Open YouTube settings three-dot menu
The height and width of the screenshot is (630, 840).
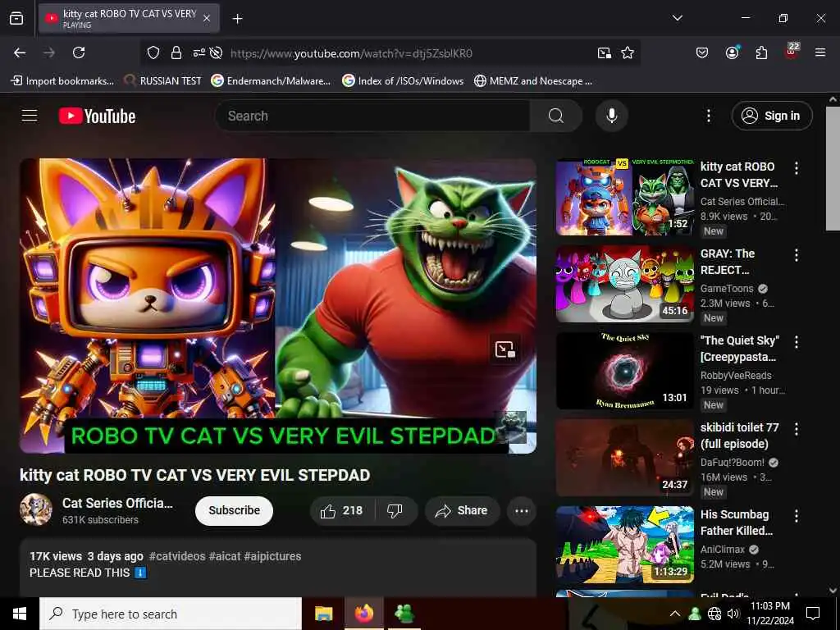pyautogui.click(x=708, y=116)
